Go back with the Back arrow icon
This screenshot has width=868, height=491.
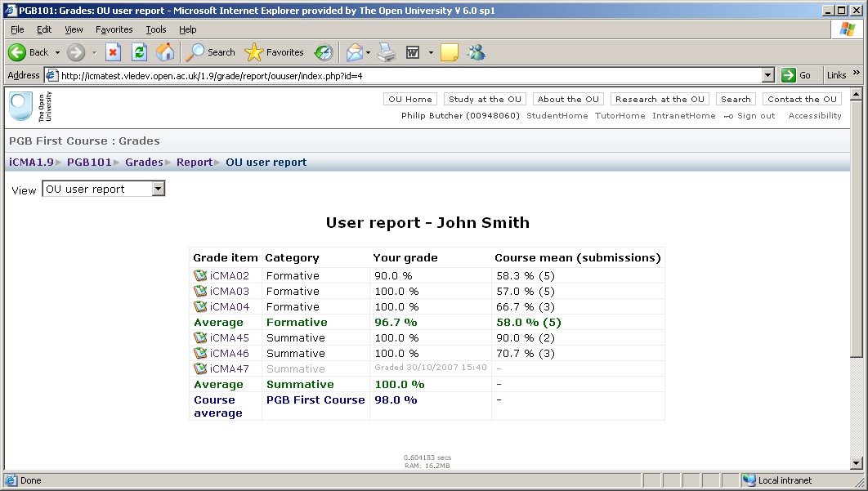coord(16,52)
